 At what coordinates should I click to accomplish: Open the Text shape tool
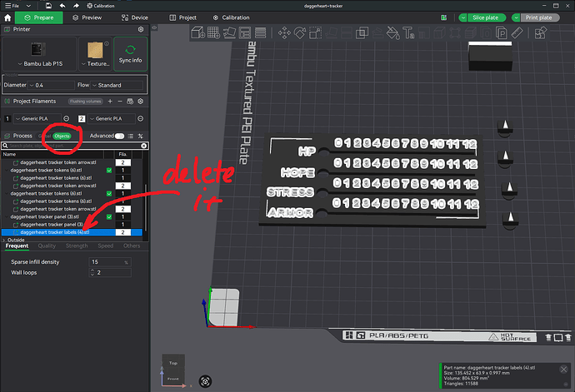point(408,33)
